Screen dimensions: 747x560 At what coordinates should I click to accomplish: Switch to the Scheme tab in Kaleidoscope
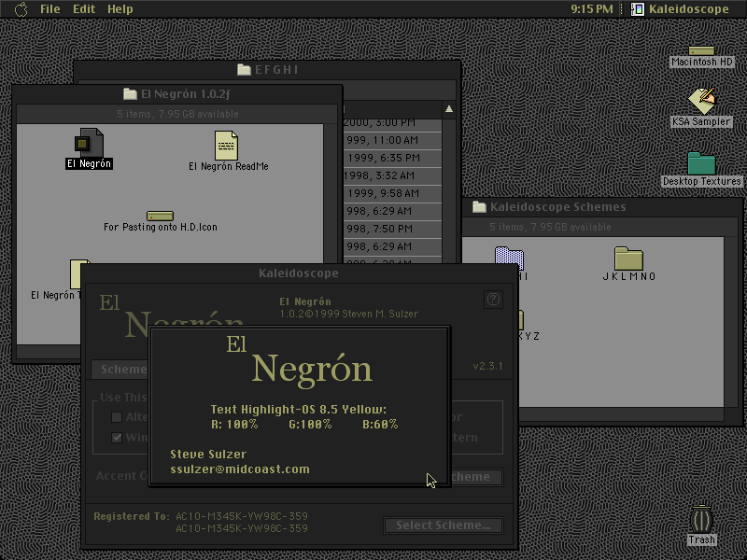(120, 370)
